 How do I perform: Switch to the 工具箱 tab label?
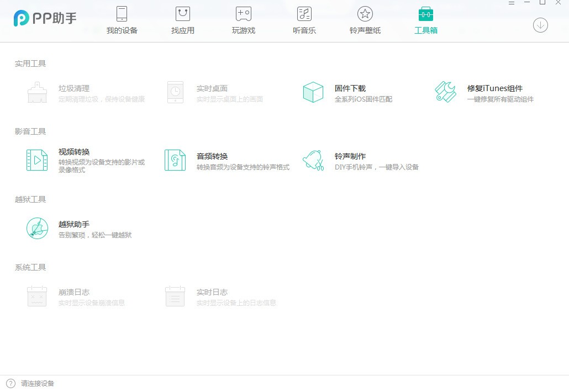(426, 30)
